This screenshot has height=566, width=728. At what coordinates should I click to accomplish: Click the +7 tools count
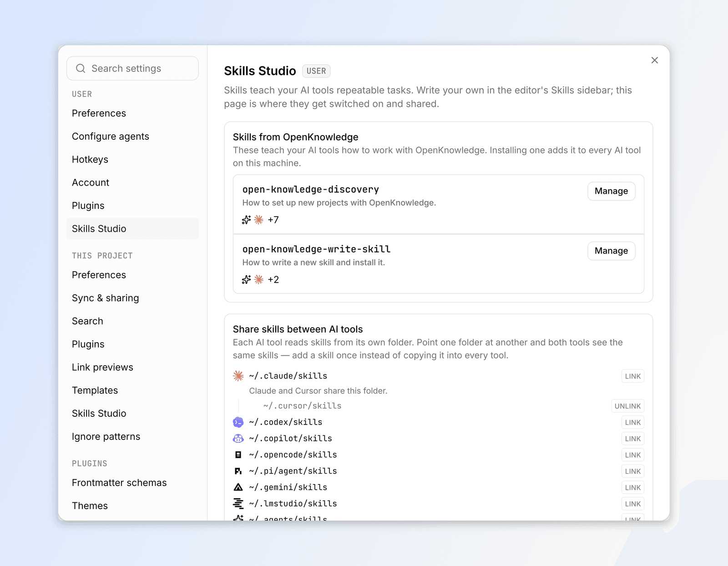pos(273,220)
